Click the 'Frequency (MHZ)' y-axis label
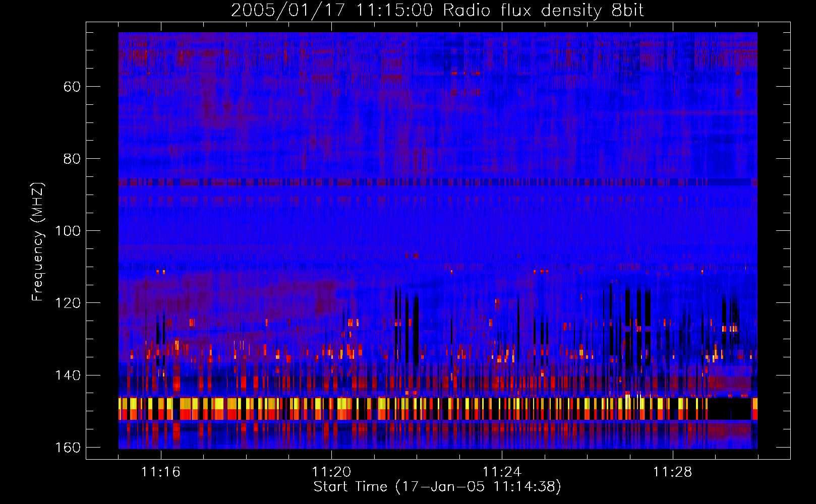 click(x=38, y=242)
